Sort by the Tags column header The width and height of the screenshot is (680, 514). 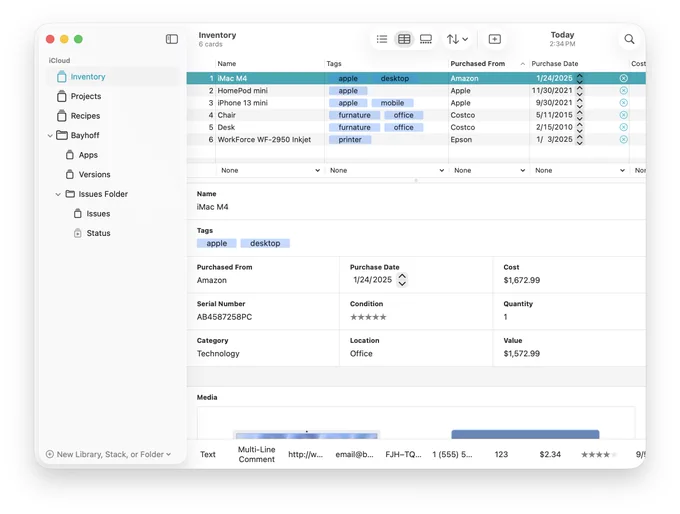coord(334,64)
